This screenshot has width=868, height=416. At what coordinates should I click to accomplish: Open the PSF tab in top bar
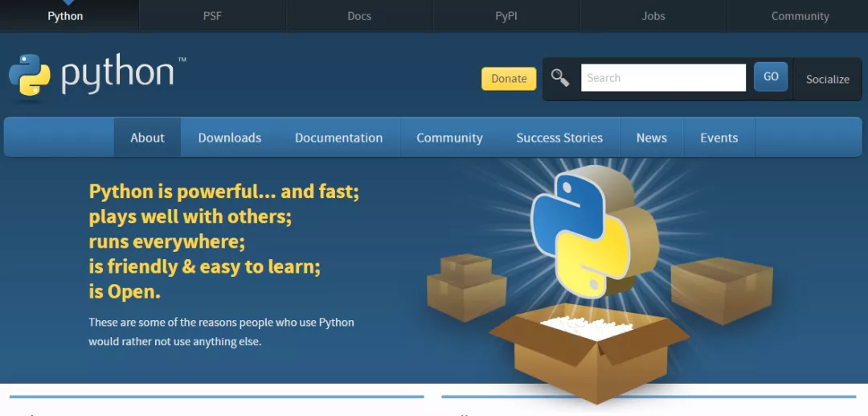212,16
